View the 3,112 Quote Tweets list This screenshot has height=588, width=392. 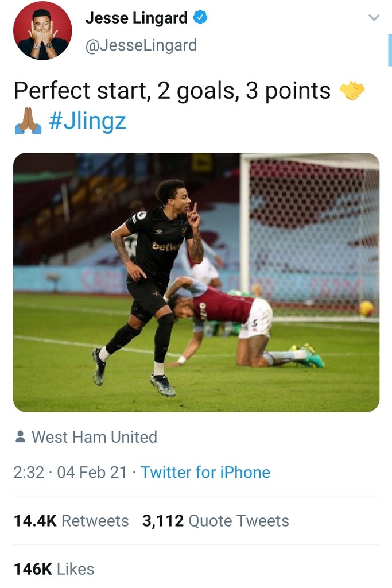click(215, 521)
